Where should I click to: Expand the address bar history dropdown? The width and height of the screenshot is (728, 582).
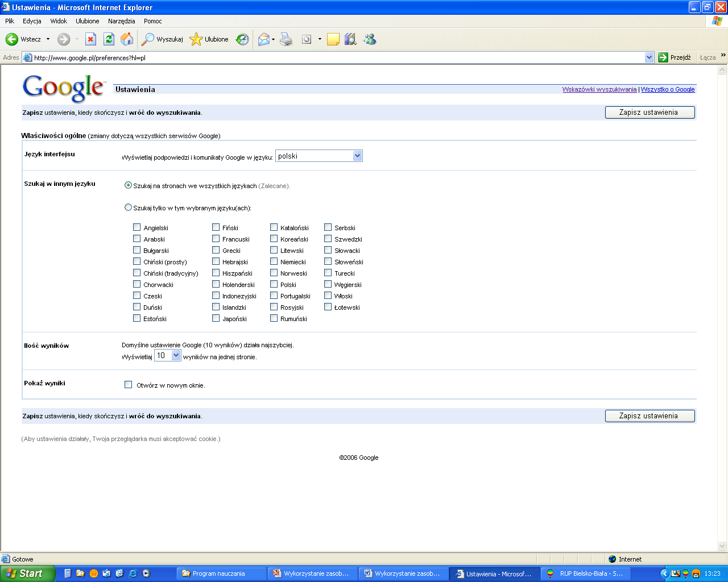649,57
